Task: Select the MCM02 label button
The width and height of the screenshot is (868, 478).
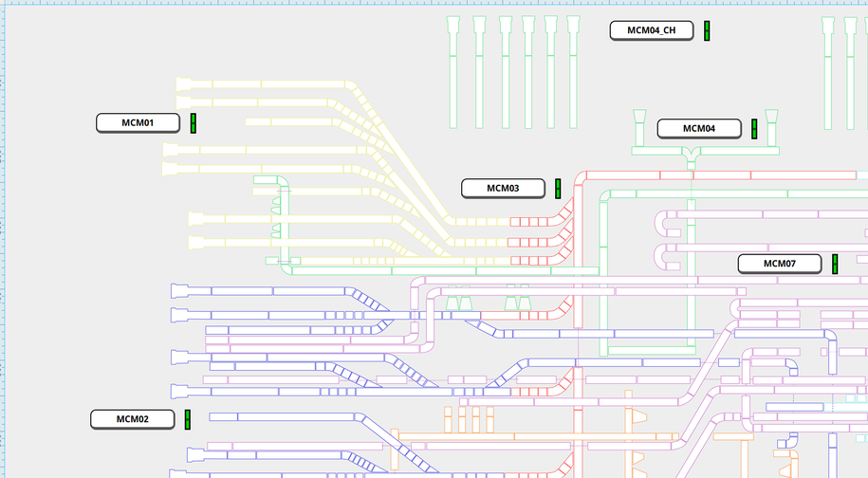Action: [132, 419]
